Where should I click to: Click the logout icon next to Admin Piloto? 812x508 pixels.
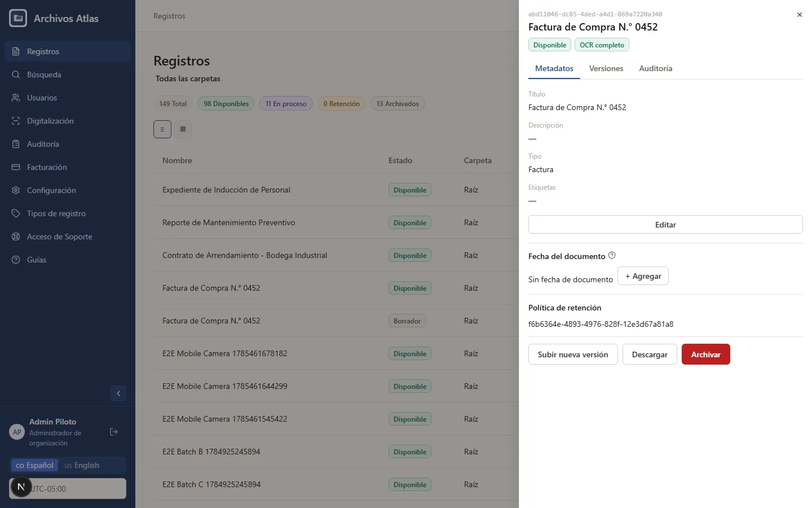[114, 432]
